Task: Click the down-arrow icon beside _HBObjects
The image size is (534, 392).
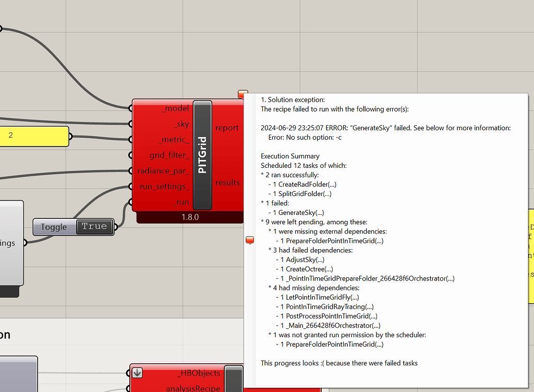Action: (x=137, y=373)
